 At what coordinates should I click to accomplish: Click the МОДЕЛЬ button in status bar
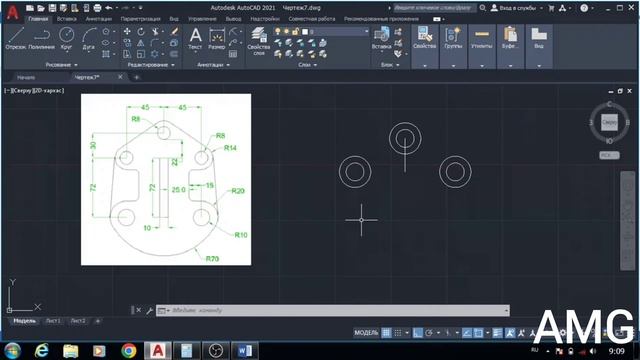366,333
